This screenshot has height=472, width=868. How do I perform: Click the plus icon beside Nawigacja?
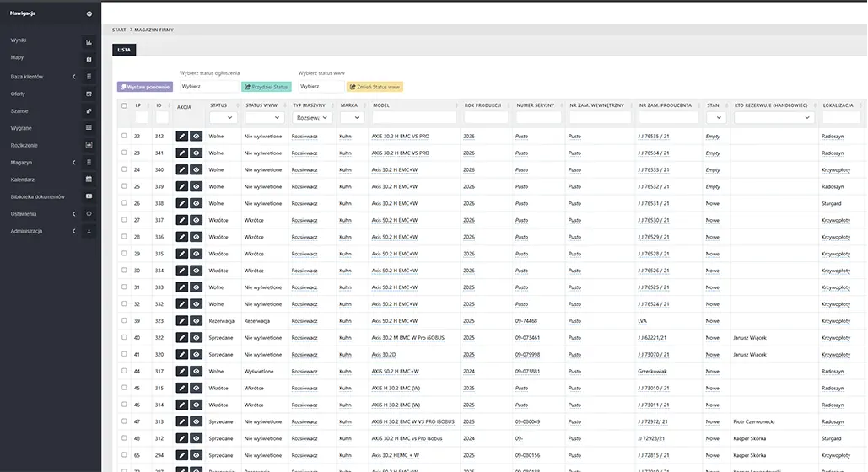click(x=89, y=14)
